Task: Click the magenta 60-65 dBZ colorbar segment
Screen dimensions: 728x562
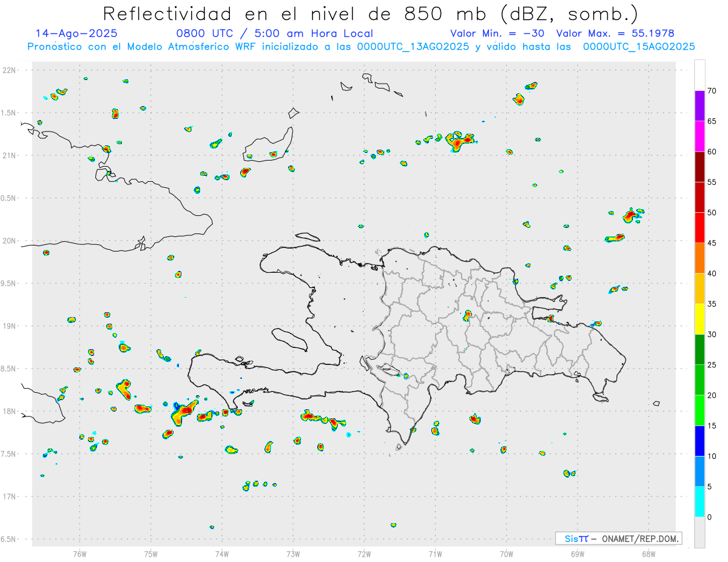Action: pyautogui.click(x=699, y=136)
